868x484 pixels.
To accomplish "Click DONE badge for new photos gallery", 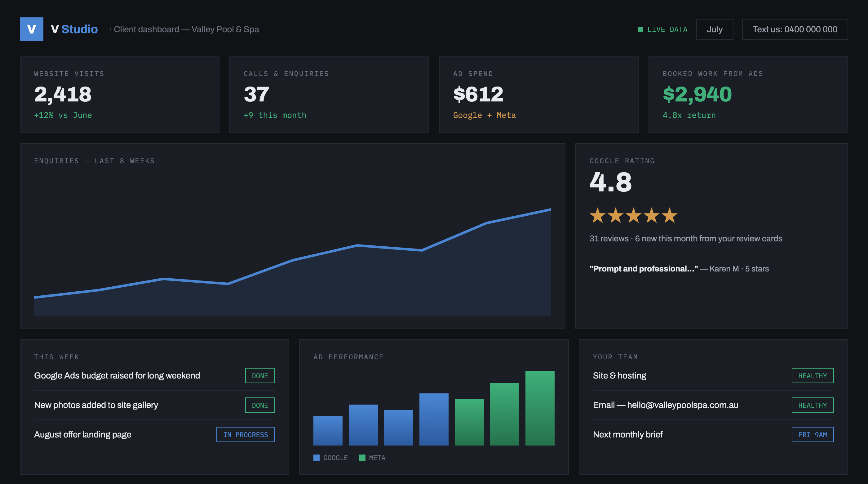I will [260, 405].
